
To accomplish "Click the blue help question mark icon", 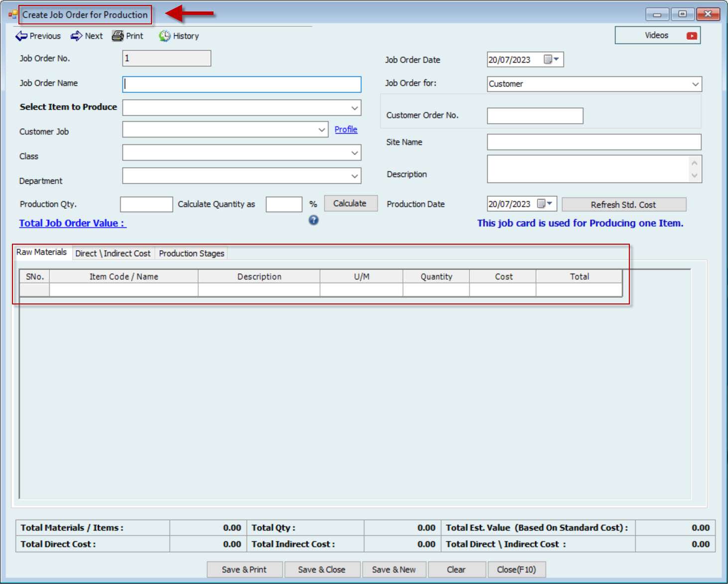I will pyautogui.click(x=313, y=220).
